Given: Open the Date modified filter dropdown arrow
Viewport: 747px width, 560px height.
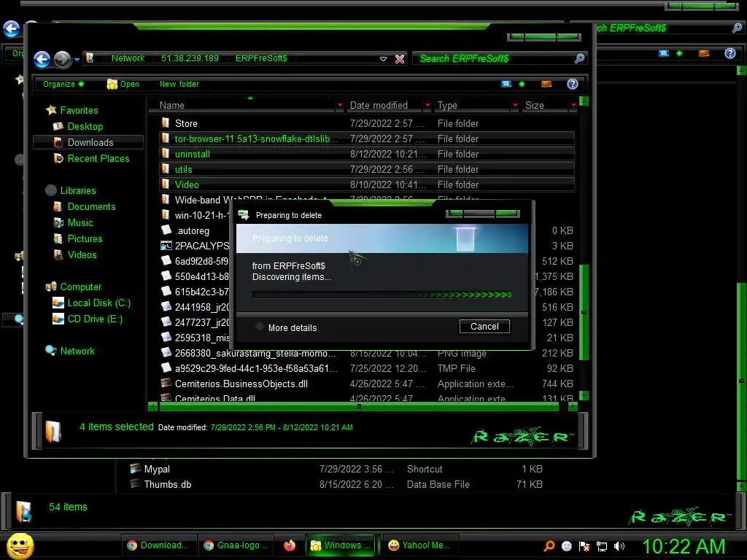Looking at the screenshot, I should pos(427,105).
